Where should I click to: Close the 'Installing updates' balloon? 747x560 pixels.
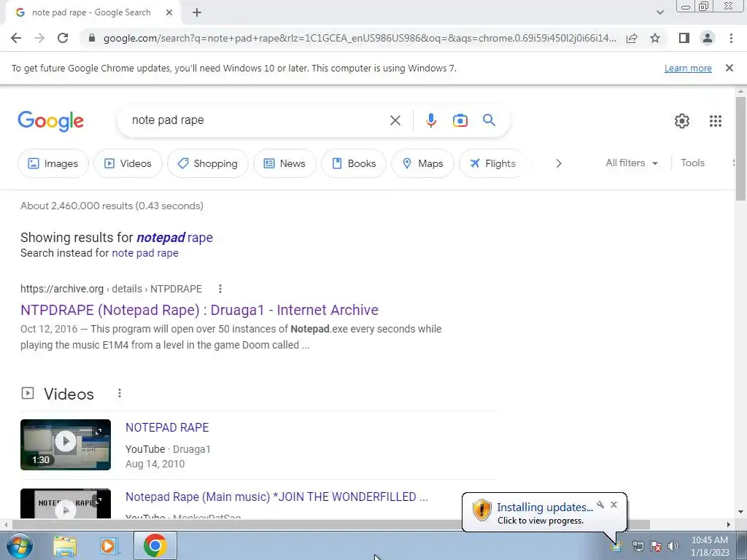point(614,505)
